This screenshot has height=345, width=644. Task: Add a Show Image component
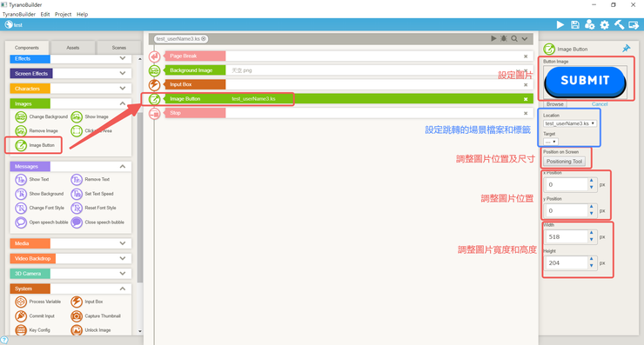tap(90, 117)
